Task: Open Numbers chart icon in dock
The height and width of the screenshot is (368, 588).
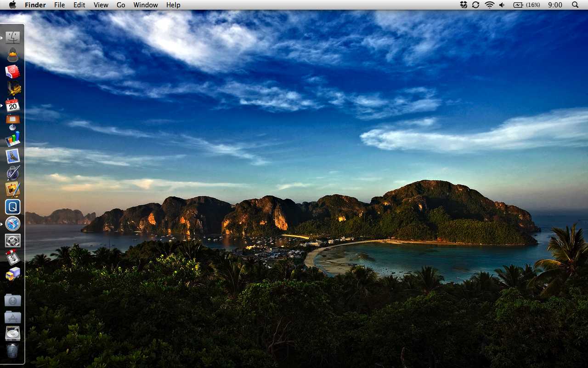Action: pos(12,139)
